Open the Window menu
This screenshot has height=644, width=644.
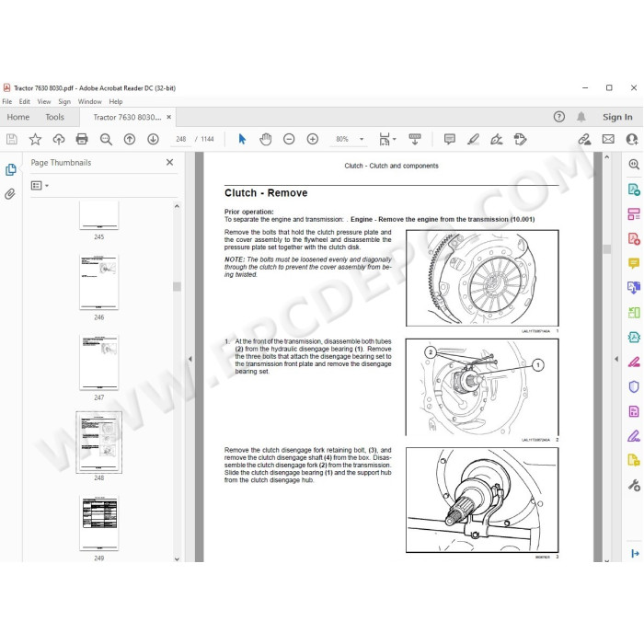point(89,101)
